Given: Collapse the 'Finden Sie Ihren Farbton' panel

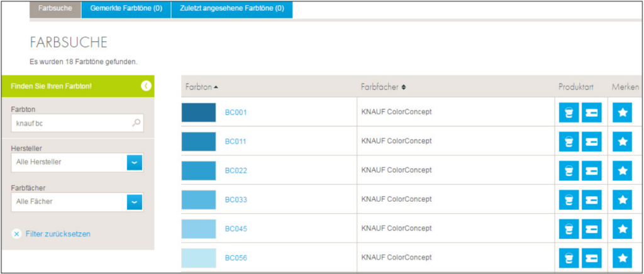Looking at the screenshot, I should pos(146,85).
